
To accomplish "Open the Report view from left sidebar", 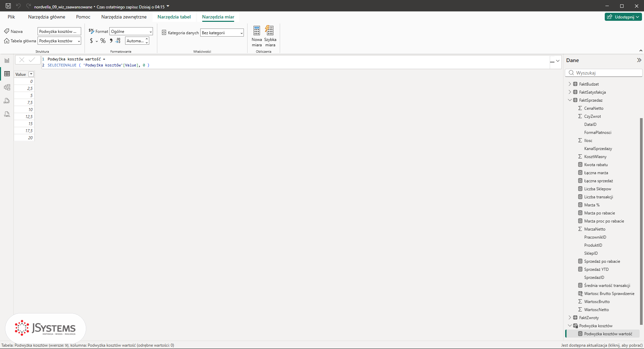I will [7, 60].
